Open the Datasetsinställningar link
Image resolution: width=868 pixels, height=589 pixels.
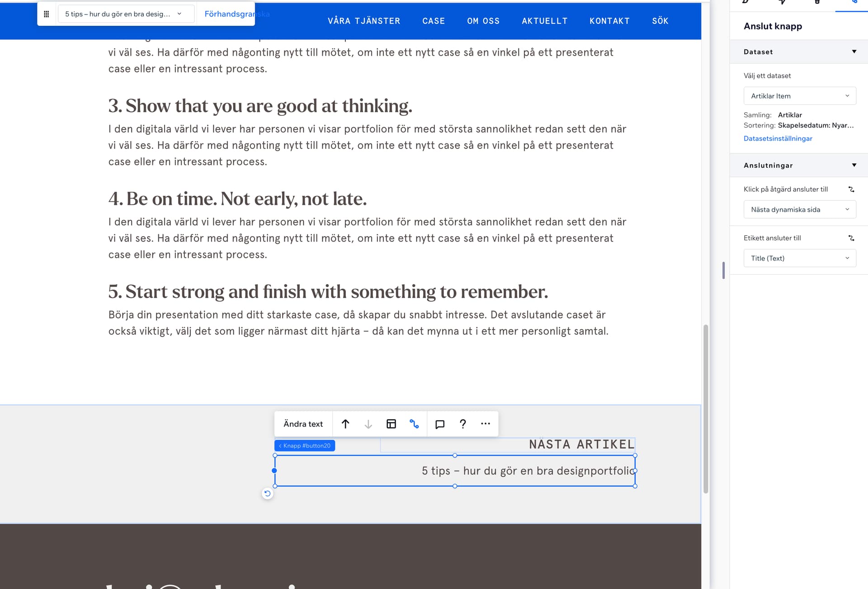pyautogui.click(x=778, y=138)
